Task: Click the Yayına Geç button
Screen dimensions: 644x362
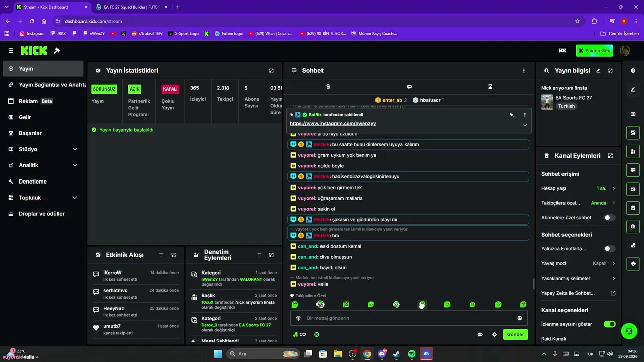Action: tap(594, 51)
